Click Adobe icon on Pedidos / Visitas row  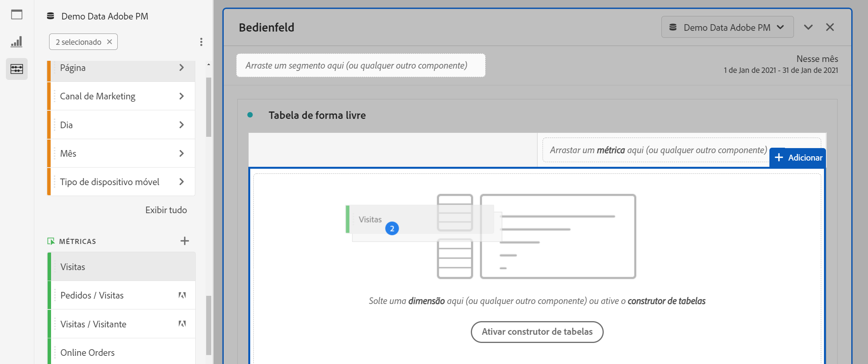(x=182, y=295)
